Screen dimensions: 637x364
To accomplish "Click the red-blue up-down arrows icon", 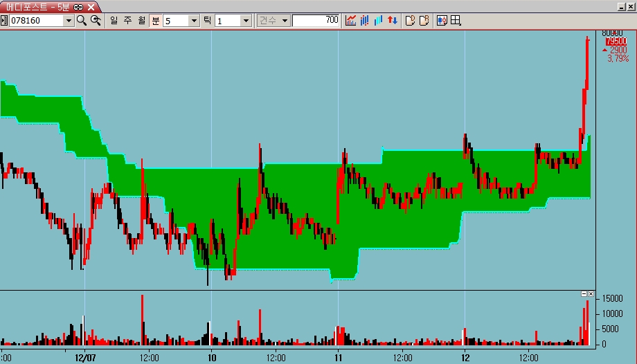I will click(392, 21).
